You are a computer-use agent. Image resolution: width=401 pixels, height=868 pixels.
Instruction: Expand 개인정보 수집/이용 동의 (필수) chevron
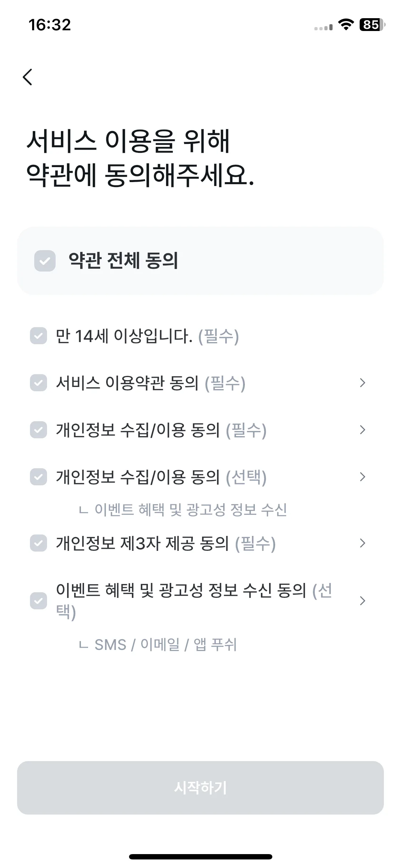[363, 430]
